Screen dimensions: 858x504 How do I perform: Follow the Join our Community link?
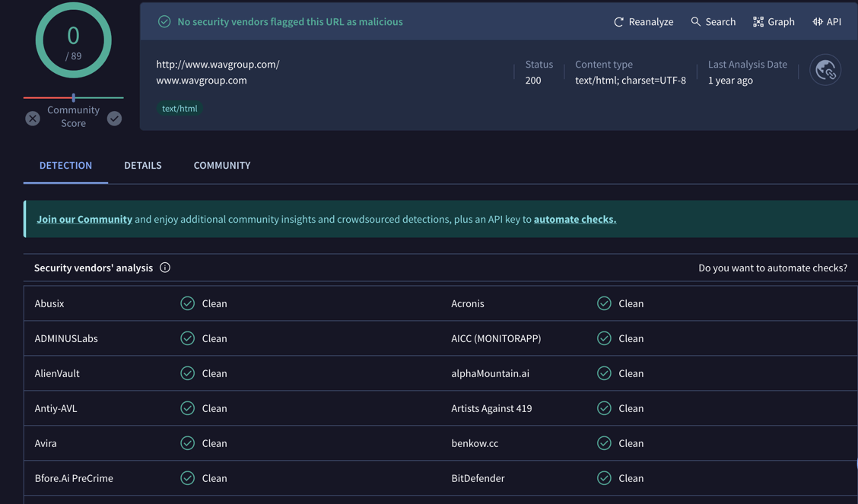pyautogui.click(x=84, y=219)
